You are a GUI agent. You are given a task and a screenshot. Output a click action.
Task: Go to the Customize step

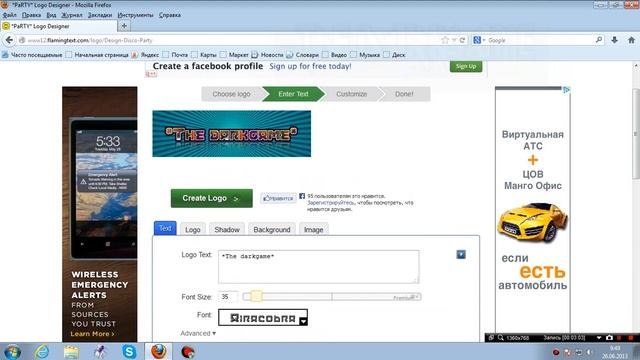click(351, 94)
